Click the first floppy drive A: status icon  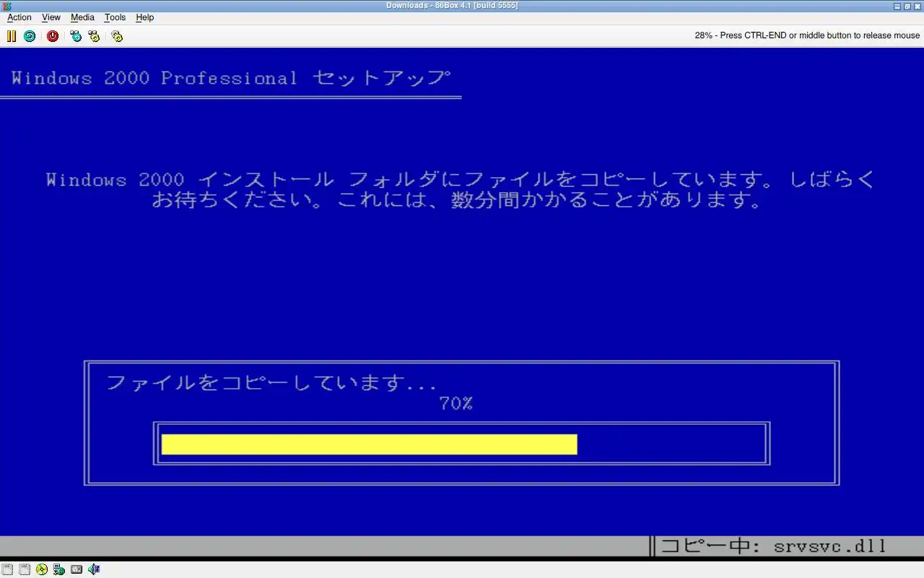coord(7,569)
